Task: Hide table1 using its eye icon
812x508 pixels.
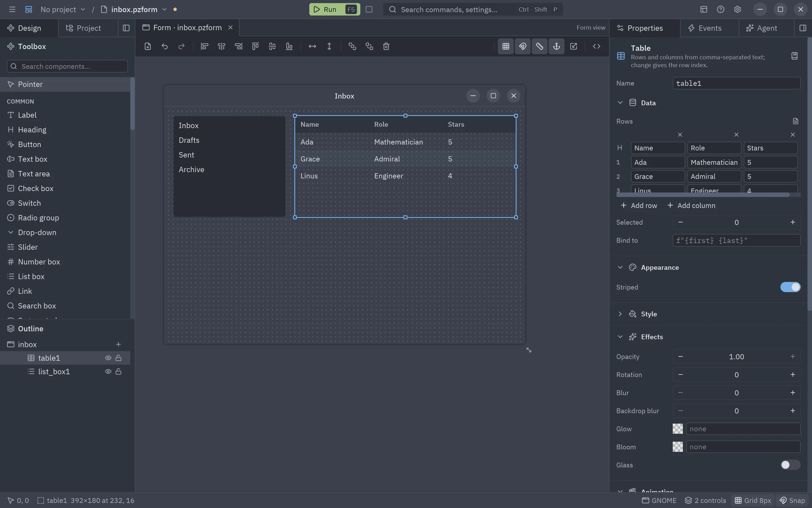Action: coord(108,358)
